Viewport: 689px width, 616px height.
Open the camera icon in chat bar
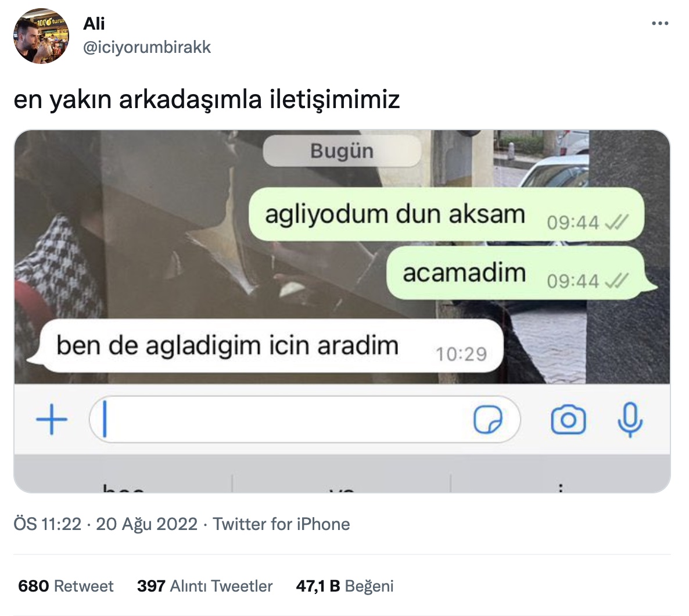568,420
